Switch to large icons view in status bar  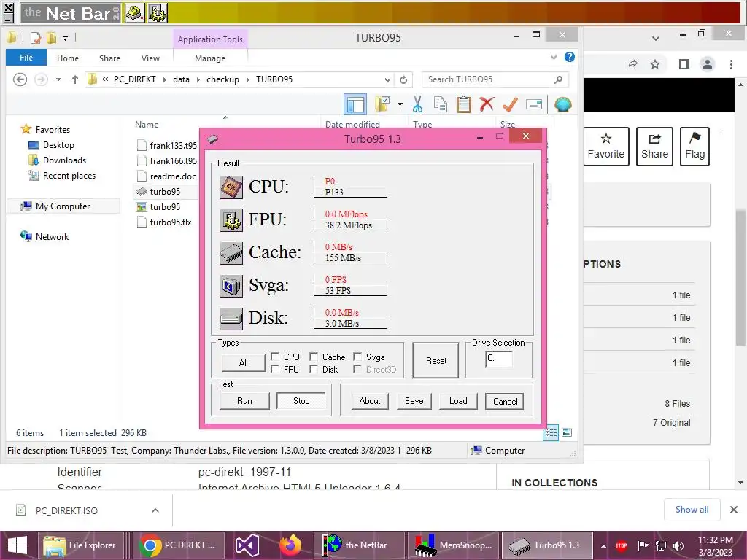point(567,433)
